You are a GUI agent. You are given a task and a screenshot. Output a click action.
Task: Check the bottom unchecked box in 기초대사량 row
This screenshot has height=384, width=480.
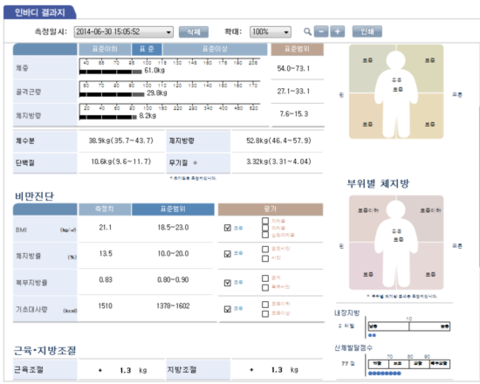point(265,314)
